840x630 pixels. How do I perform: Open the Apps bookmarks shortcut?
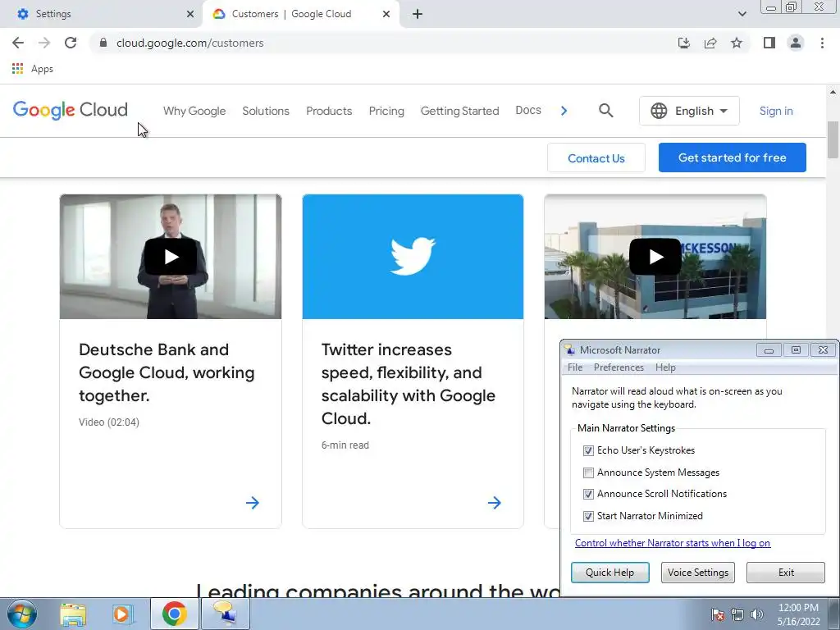click(x=33, y=69)
